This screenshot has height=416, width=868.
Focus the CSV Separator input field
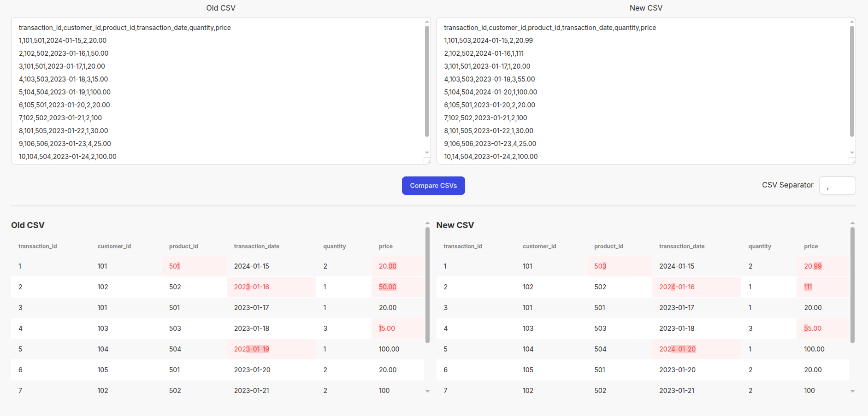[x=837, y=186]
